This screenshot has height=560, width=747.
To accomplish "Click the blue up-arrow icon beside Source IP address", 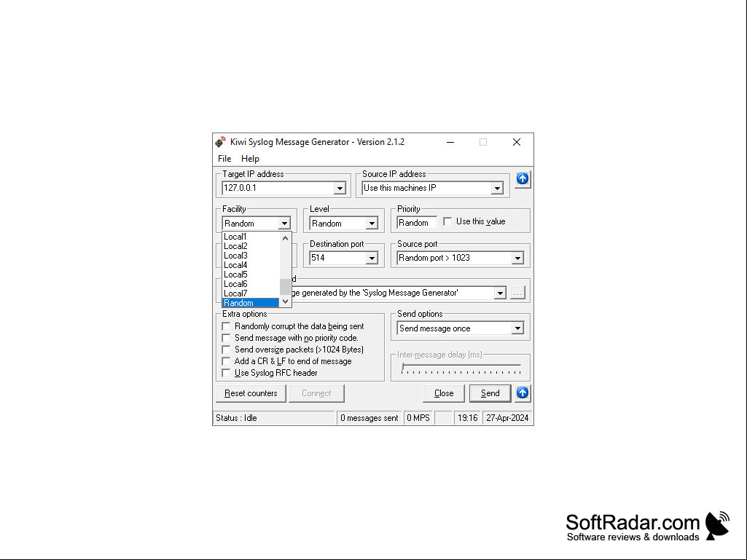I will coord(523,179).
